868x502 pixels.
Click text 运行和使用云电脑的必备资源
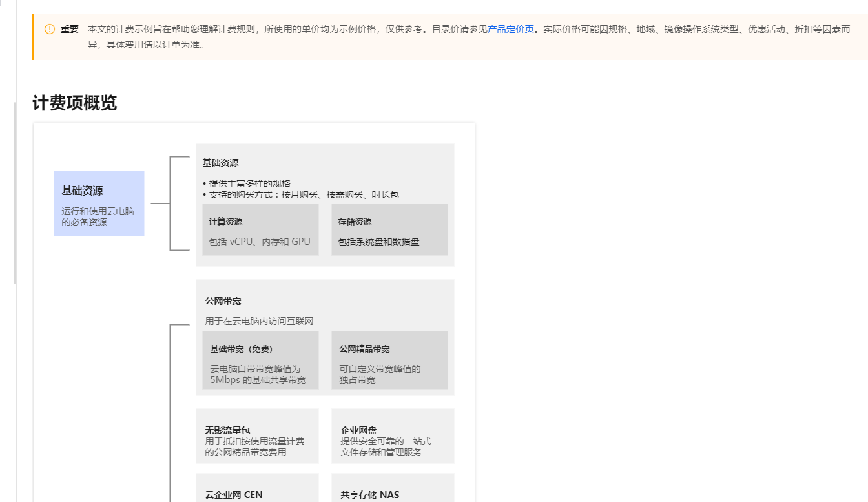point(98,216)
